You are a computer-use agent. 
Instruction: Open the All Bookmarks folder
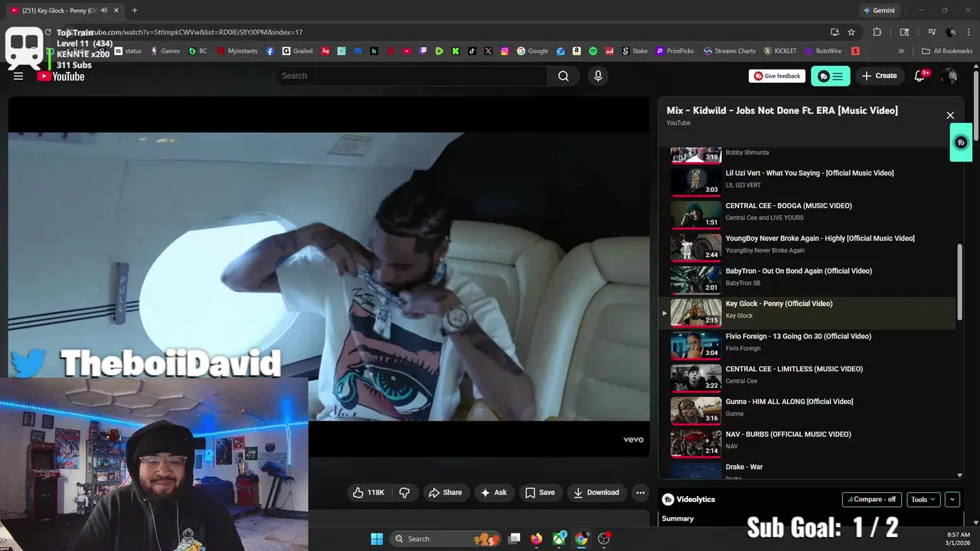click(947, 51)
